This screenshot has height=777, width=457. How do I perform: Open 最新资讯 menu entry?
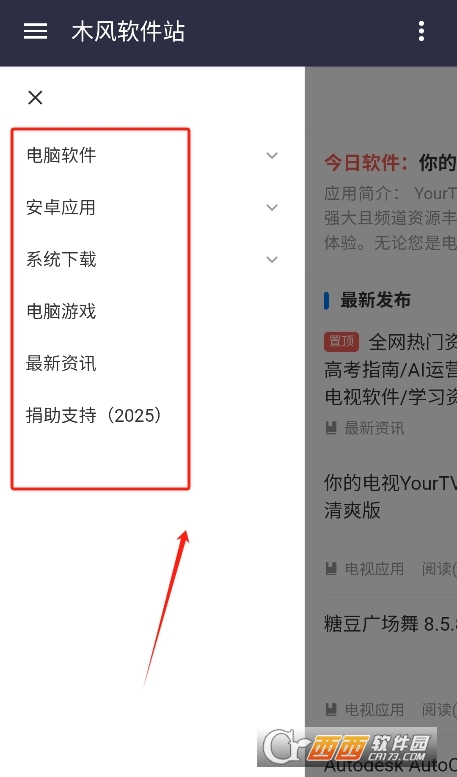coord(61,363)
